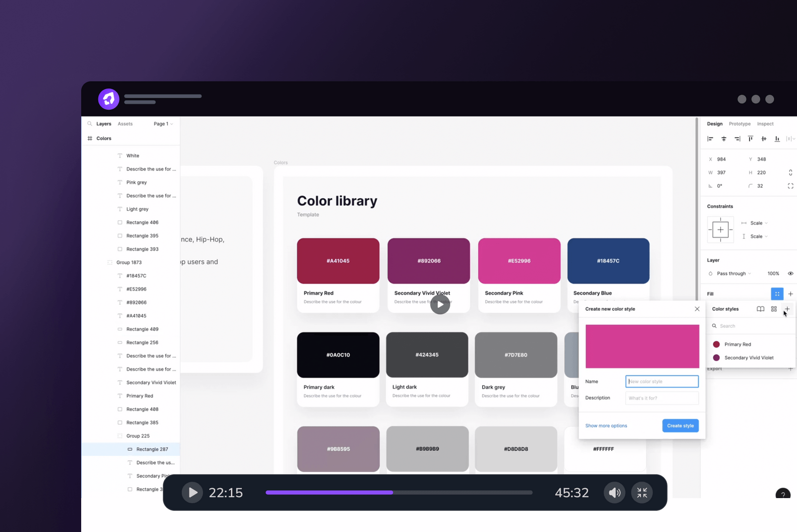Click the align horizontal centers icon

[x=724, y=139]
